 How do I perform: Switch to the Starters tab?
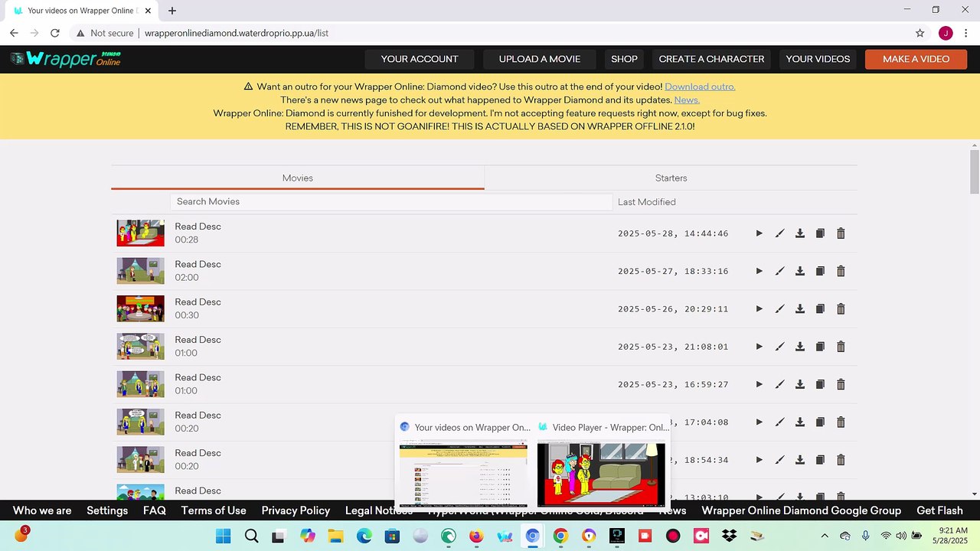point(671,178)
